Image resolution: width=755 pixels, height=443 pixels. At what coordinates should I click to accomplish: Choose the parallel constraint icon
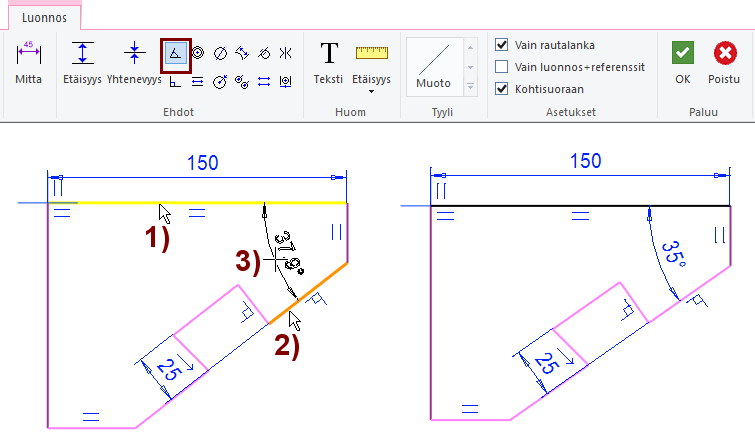pos(197,82)
